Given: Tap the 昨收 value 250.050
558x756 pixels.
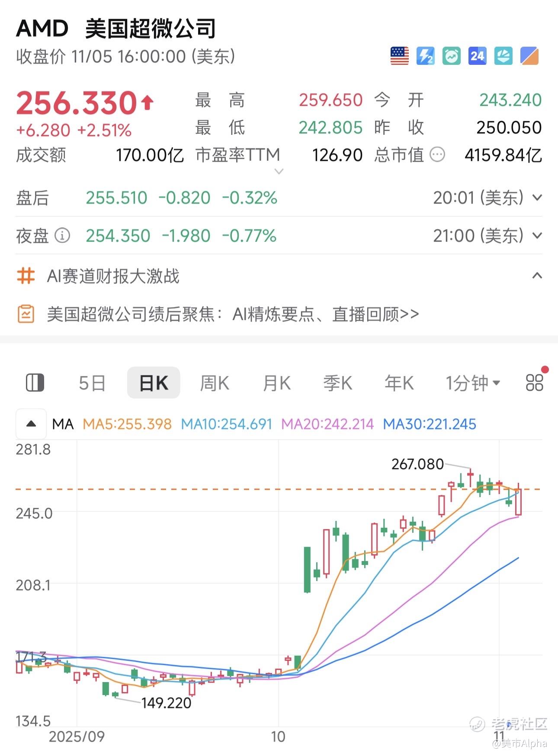Looking at the screenshot, I should click(509, 128).
